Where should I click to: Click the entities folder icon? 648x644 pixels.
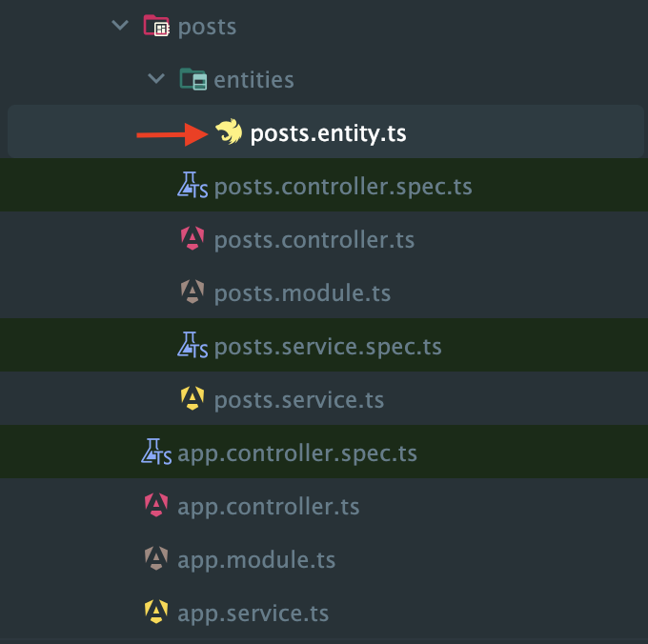pos(193,79)
